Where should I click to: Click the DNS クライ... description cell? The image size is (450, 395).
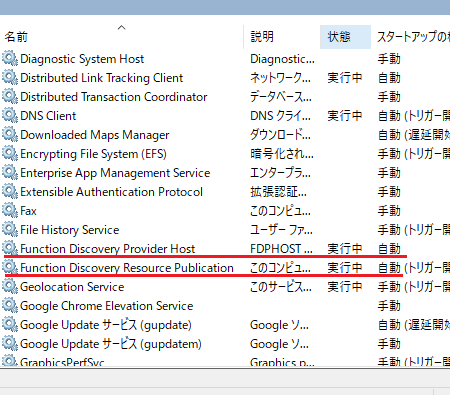280,116
